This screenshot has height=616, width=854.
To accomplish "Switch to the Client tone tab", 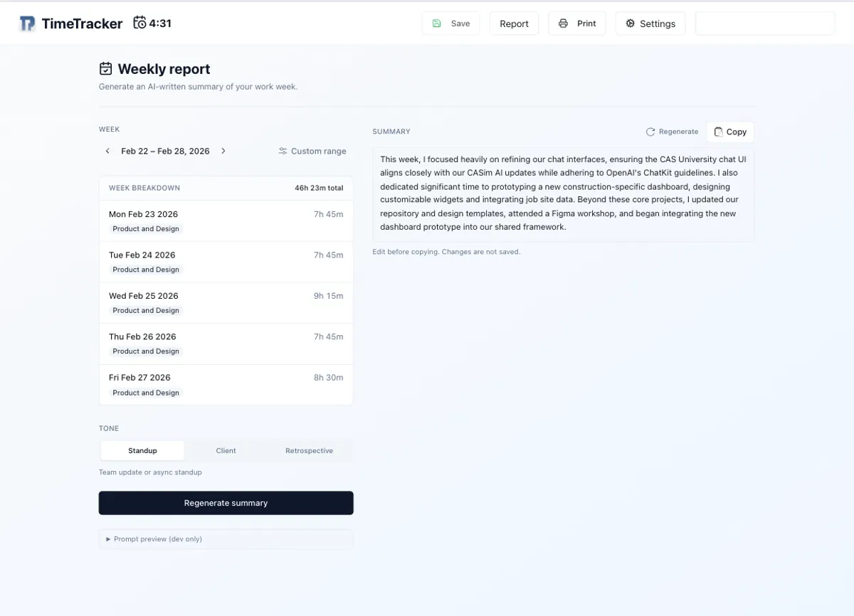I will click(226, 450).
